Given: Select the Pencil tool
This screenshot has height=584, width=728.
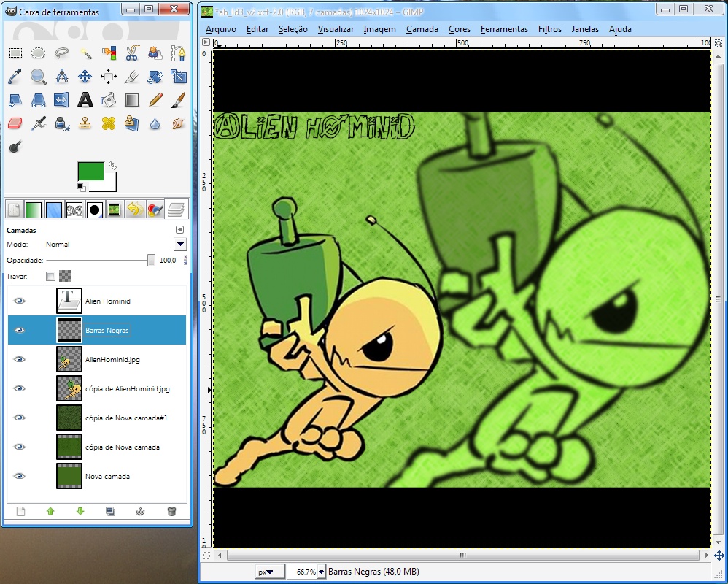Looking at the screenshot, I should pyautogui.click(x=155, y=100).
